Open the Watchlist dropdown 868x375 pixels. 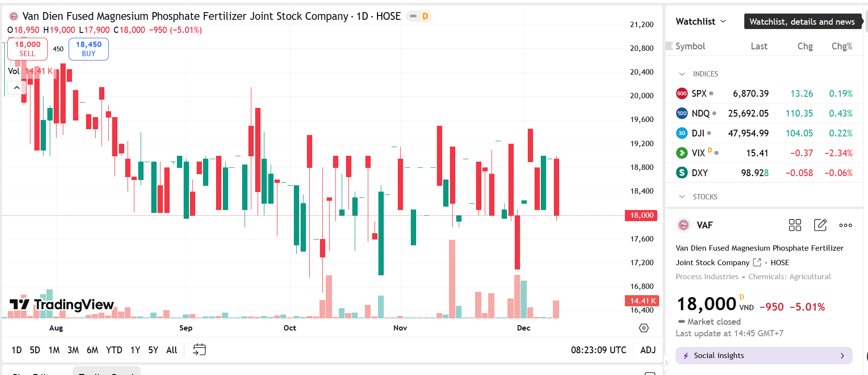point(701,21)
